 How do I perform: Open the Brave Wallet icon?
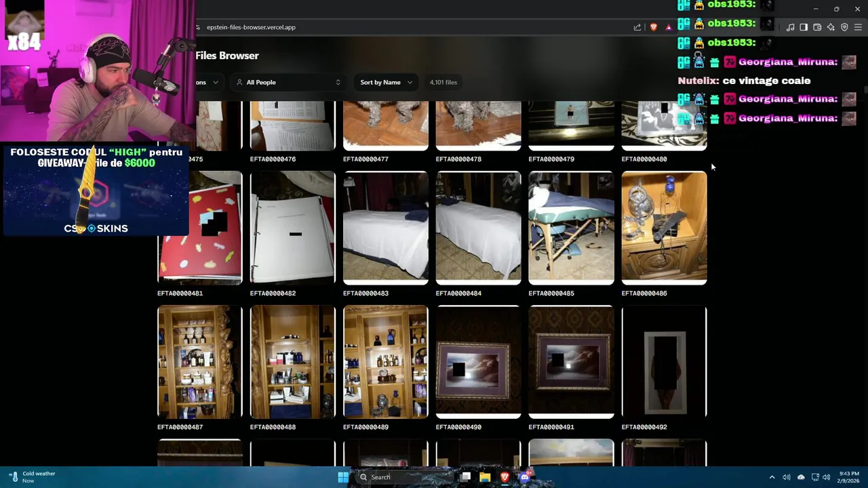click(x=817, y=27)
